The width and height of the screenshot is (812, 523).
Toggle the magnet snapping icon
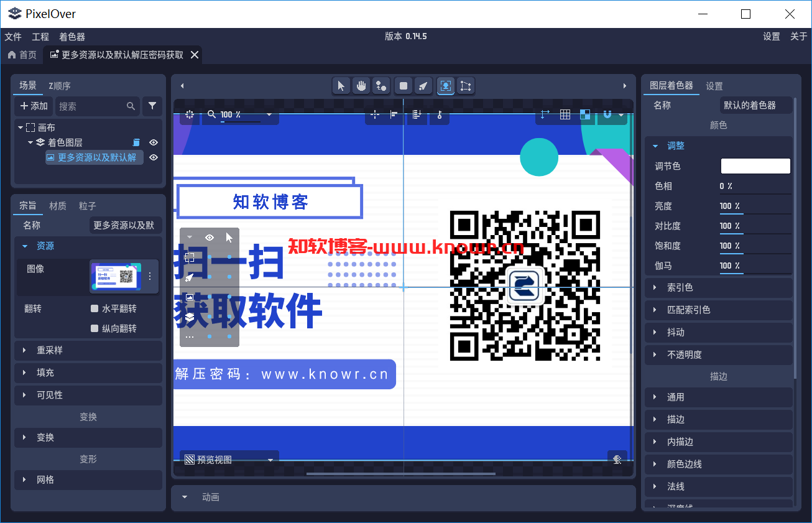(x=607, y=114)
